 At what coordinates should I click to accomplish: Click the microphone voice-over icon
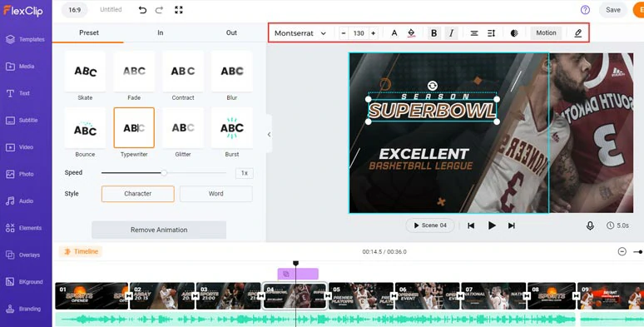(590, 225)
